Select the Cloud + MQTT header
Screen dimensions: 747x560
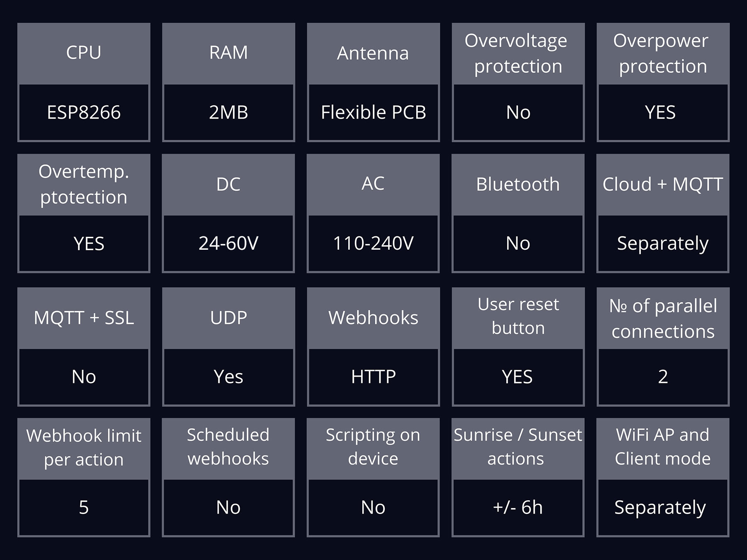(x=663, y=184)
